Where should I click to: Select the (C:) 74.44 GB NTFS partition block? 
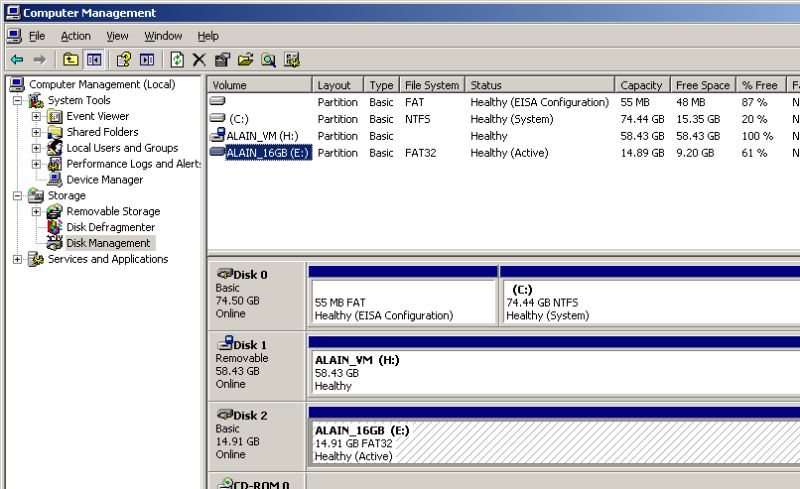point(650,302)
